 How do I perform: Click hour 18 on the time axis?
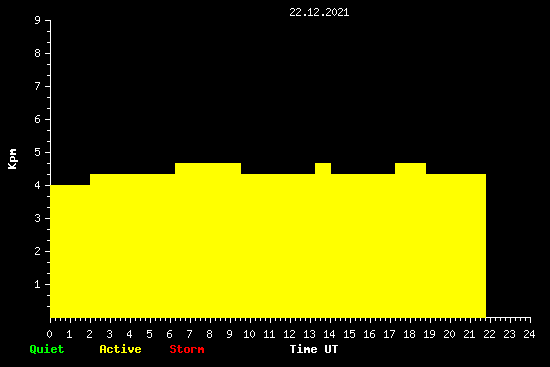pos(409,334)
